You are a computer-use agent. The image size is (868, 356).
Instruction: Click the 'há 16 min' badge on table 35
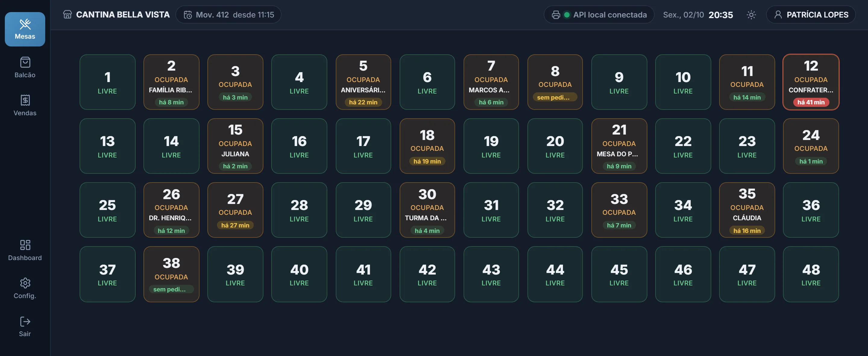point(747,230)
